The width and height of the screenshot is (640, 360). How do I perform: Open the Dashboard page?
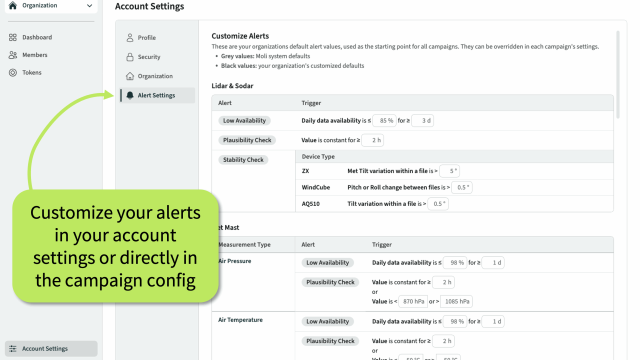click(37, 37)
